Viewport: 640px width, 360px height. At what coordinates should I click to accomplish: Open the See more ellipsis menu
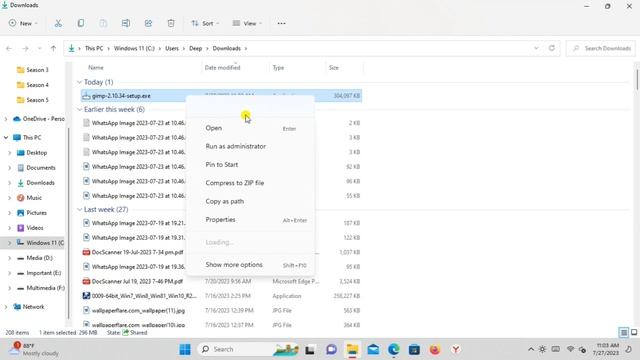pos(281,23)
